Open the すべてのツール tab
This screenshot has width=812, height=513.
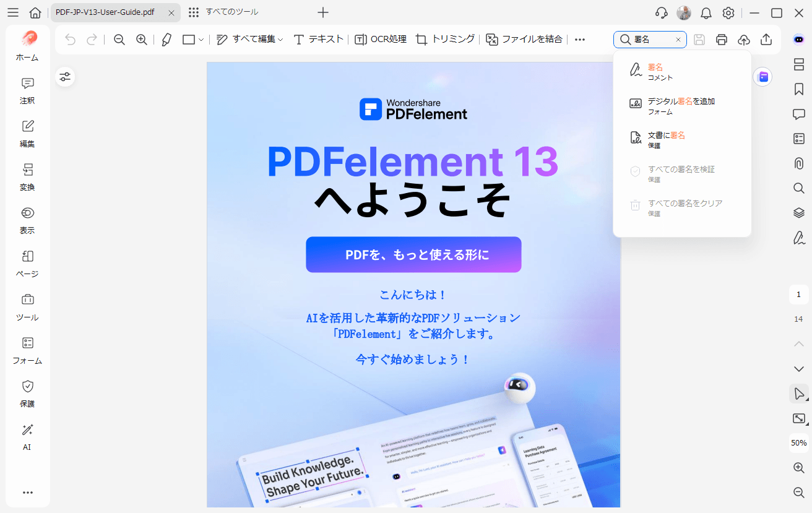click(x=224, y=12)
